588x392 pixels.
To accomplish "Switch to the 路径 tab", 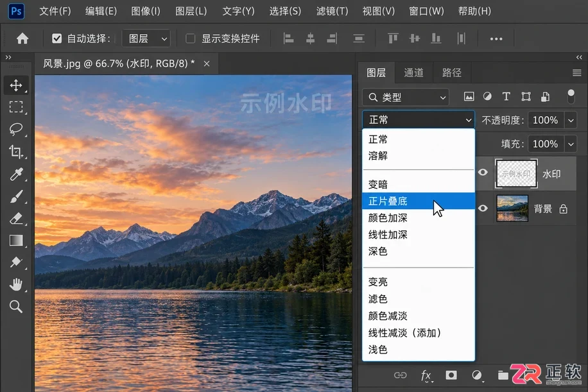I will coord(451,72).
